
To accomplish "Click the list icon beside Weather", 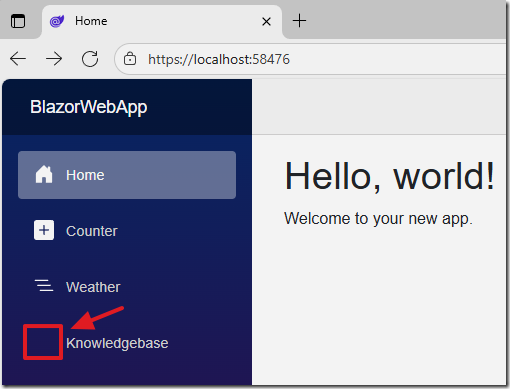I will click(44, 286).
